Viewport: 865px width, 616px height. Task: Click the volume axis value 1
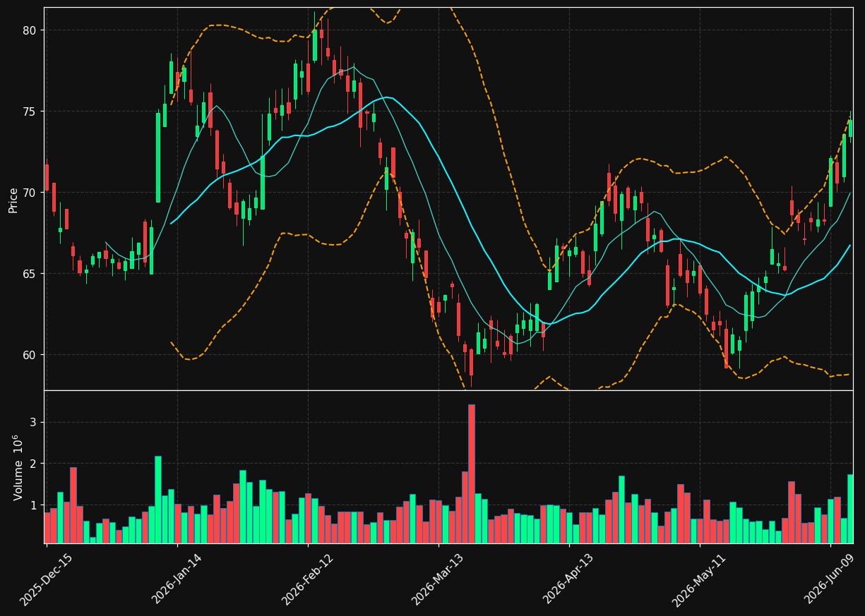(x=32, y=505)
